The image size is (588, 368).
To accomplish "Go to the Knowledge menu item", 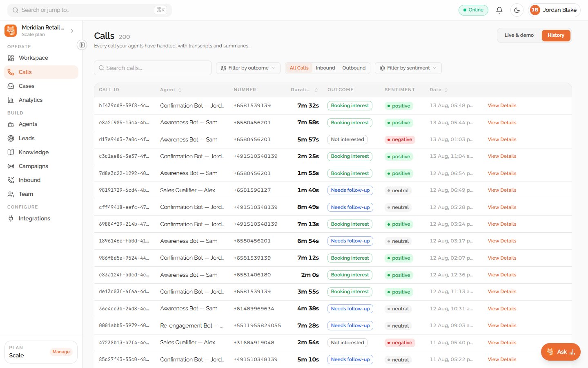I will [x=41, y=152].
